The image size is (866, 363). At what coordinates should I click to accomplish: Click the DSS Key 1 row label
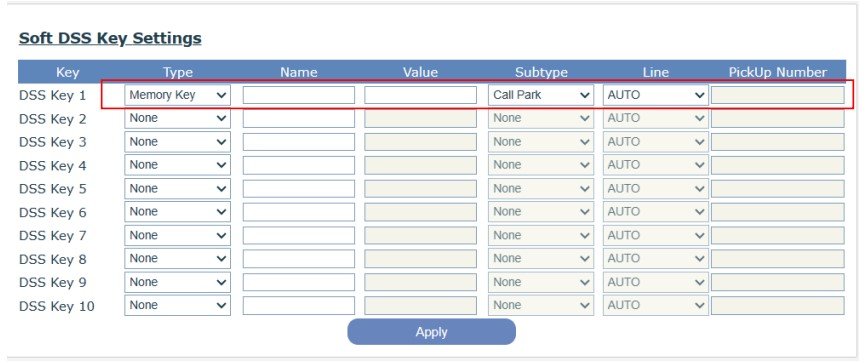(x=52, y=96)
